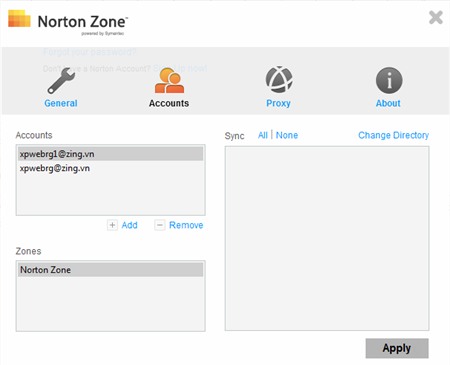Switch to the About tab label
The image size is (450, 365).
pos(388,103)
